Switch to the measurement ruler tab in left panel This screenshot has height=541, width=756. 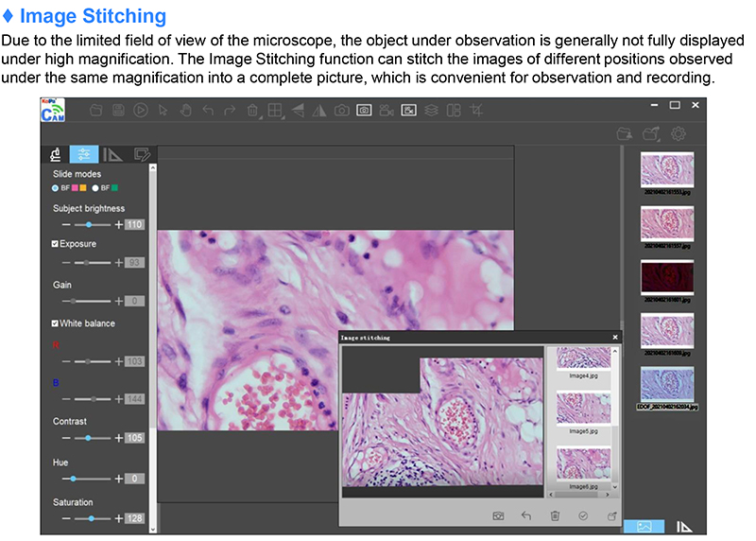112,154
